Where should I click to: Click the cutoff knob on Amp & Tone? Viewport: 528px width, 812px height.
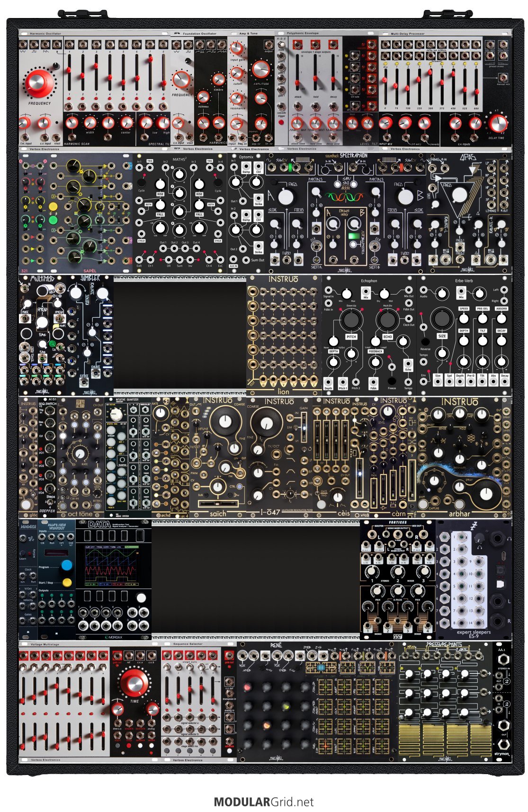tap(237, 73)
